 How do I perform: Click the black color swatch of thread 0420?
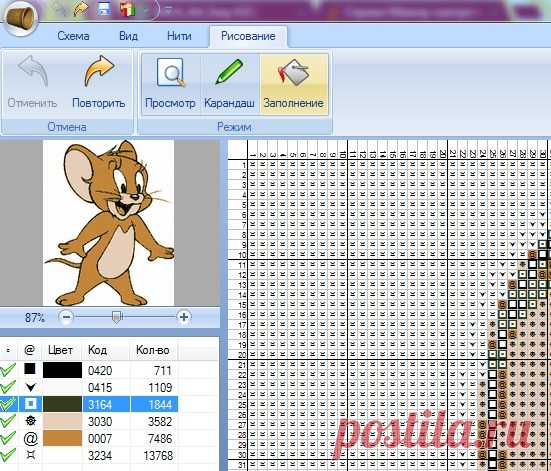[x=63, y=370]
